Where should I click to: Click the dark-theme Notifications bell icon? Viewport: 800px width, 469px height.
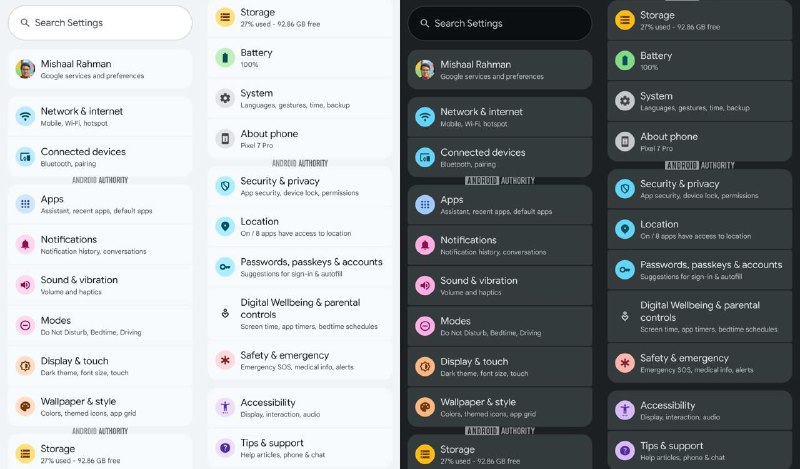[424, 245]
